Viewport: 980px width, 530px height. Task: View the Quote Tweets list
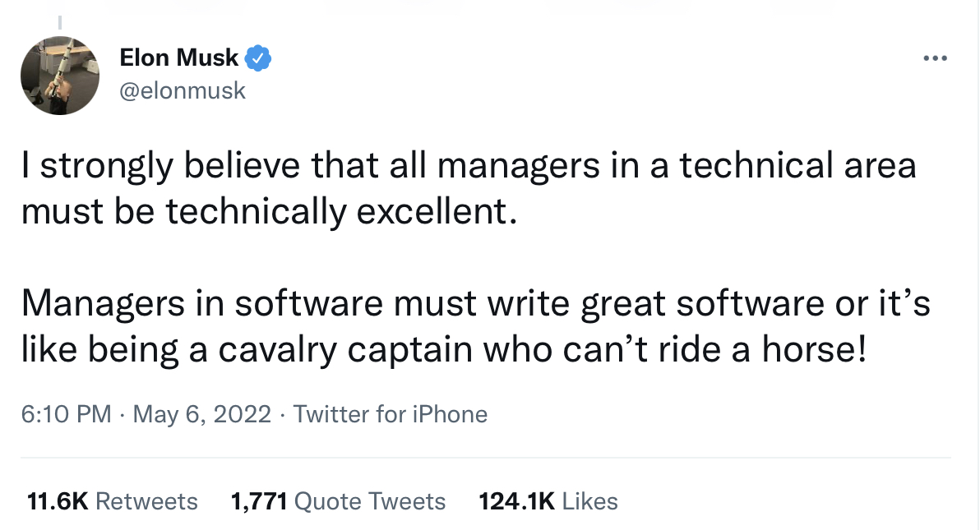click(369, 501)
